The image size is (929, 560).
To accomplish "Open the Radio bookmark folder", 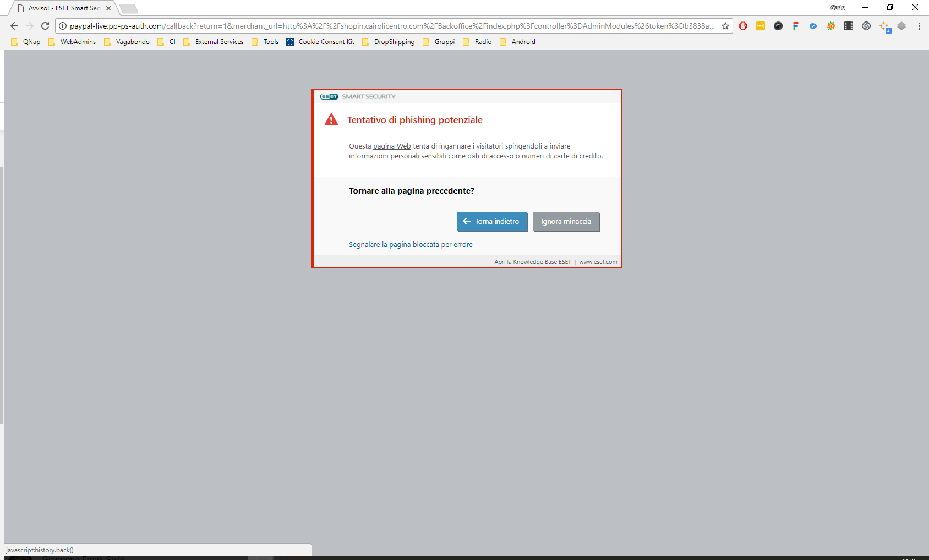I will tap(477, 42).
